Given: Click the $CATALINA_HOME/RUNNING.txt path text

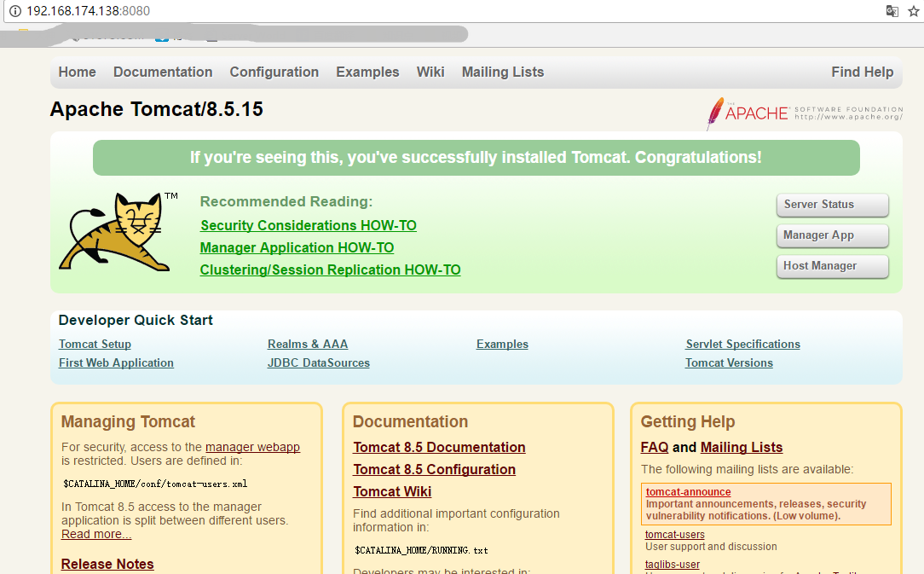Looking at the screenshot, I should 421,550.
